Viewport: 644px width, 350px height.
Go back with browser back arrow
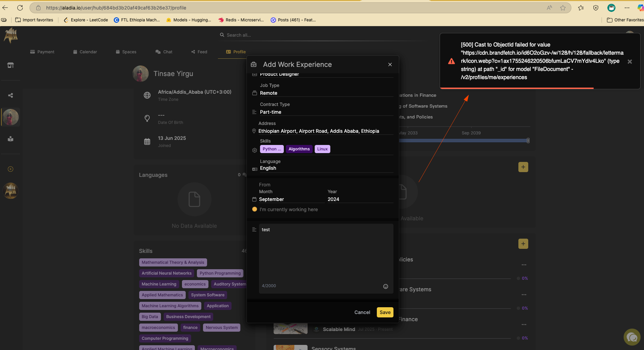point(5,8)
